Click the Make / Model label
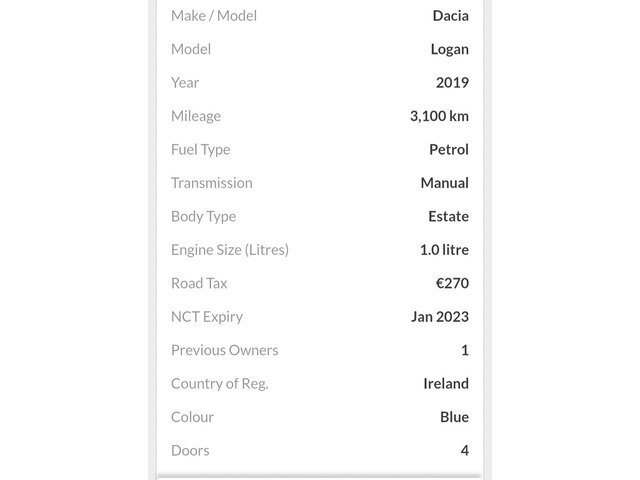This screenshot has height=480, width=640. pyautogui.click(x=214, y=16)
